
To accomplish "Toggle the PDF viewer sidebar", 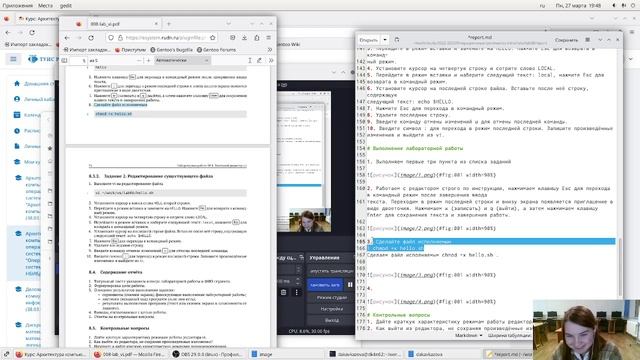I will tap(64, 60).
